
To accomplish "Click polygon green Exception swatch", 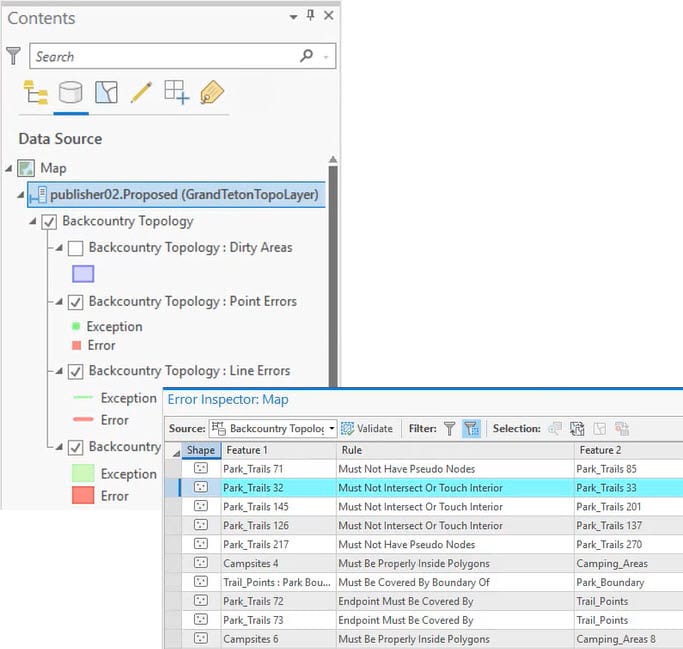I will point(83,473).
